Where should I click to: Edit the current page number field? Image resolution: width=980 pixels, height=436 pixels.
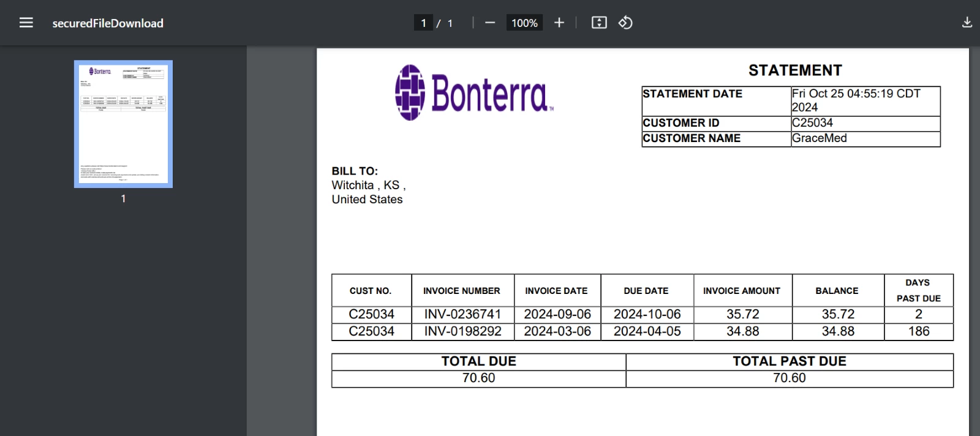[x=423, y=23]
